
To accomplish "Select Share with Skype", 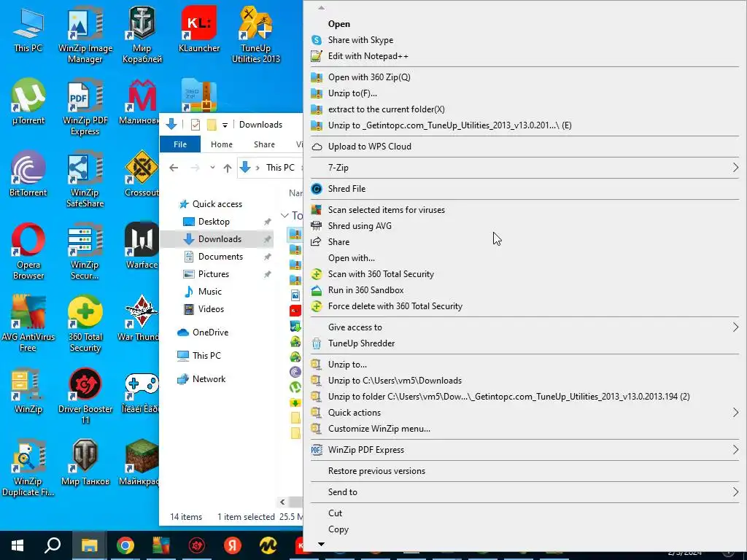I will coord(525,40).
